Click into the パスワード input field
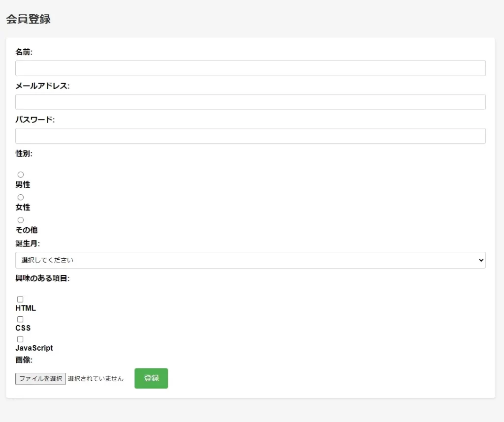Viewport: 504px width, 422px height. [250, 136]
